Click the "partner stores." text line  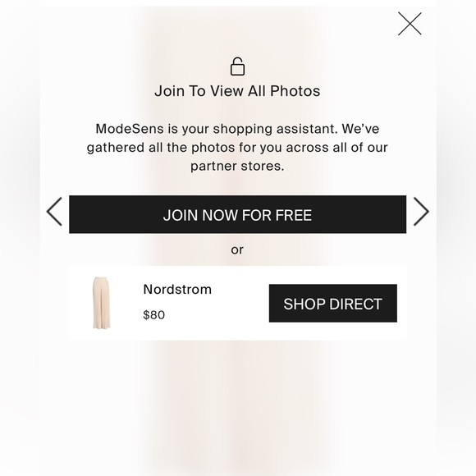(237, 166)
